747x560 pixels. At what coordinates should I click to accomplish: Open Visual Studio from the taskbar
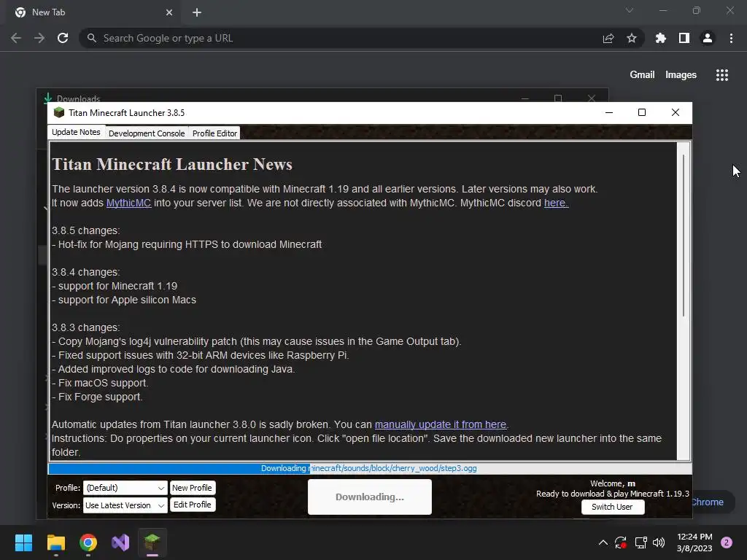tap(120, 542)
